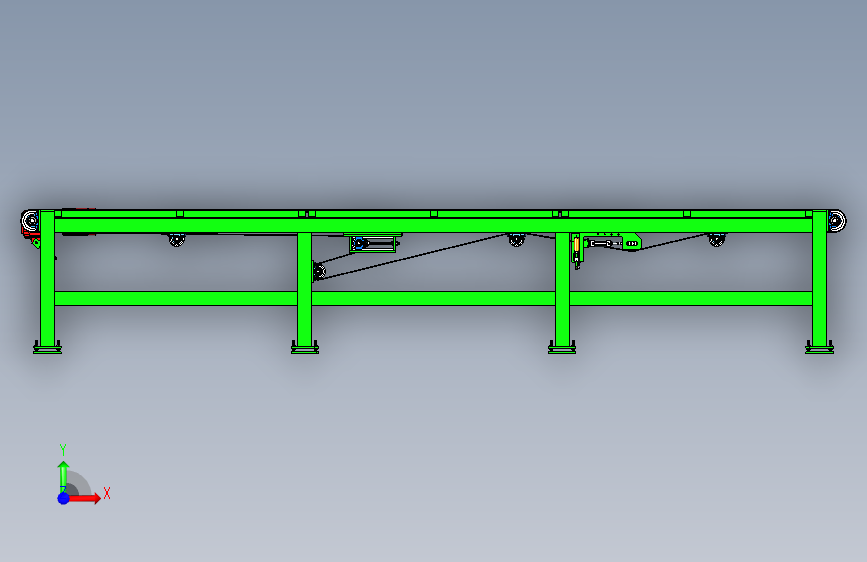Select the foot plate of rightmost leg
Viewport: 867px width, 562px height.
819,349
